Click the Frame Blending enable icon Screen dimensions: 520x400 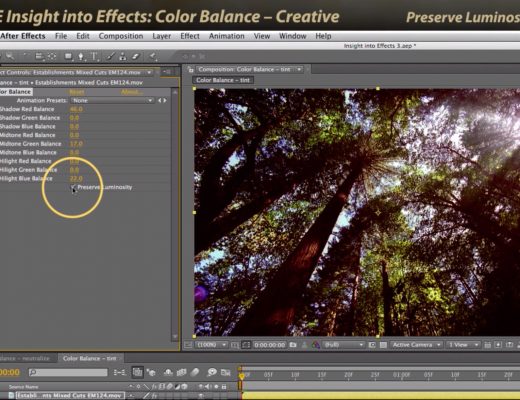[x=182, y=372]
